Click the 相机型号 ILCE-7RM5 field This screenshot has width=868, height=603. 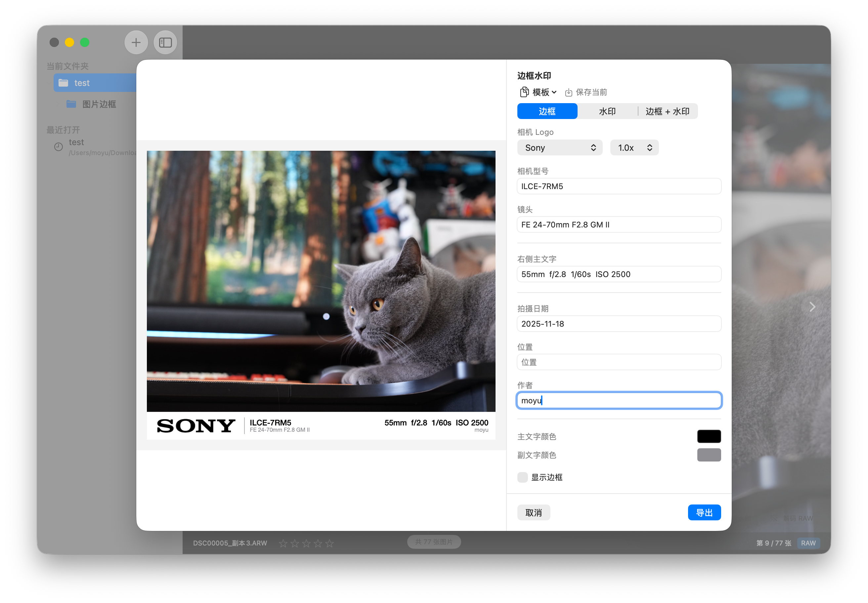[619, 186]
